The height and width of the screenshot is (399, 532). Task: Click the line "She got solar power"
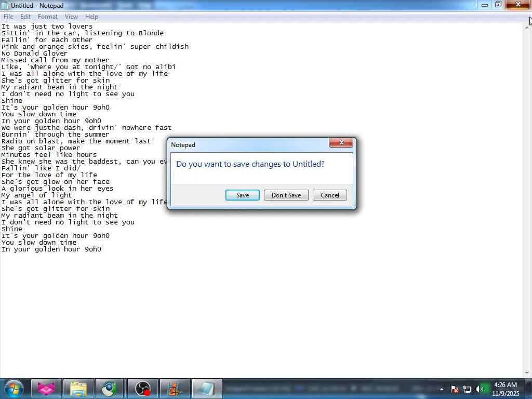click(41, 148)
